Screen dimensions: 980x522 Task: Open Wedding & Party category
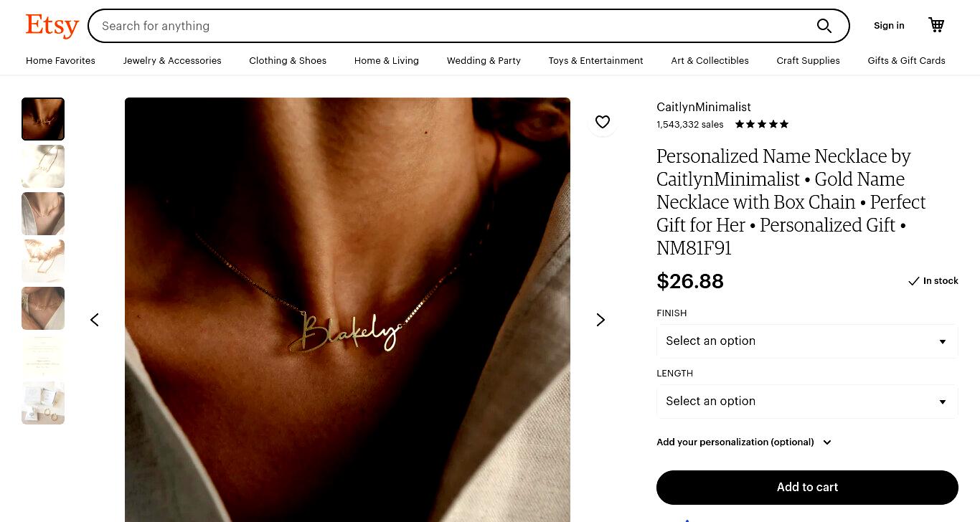tap(484, 61)
